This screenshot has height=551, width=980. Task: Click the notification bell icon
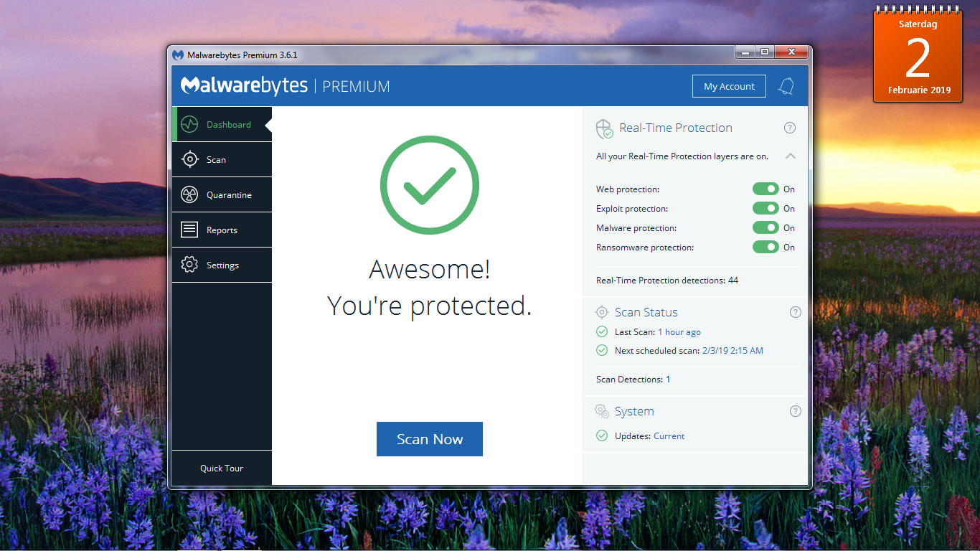click(786, 86)
